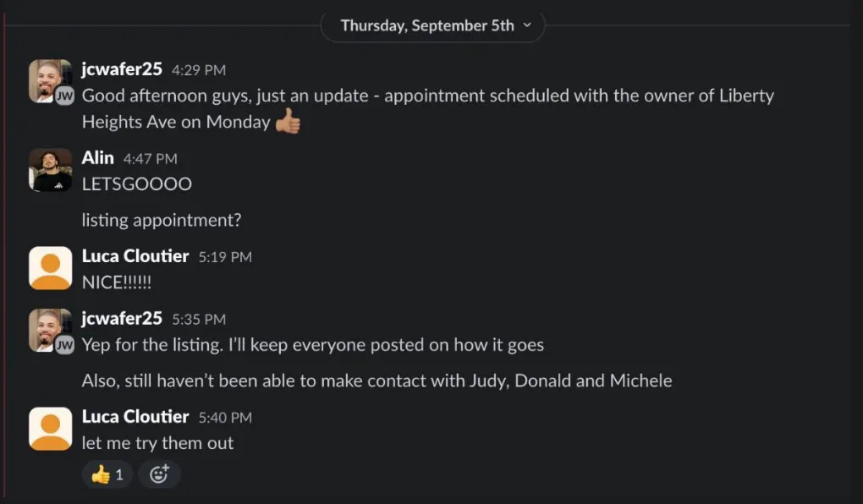Open the Thursday, September 5th date dropdown
The height and width of the screenshot is (504, 863).
[433, 25]
